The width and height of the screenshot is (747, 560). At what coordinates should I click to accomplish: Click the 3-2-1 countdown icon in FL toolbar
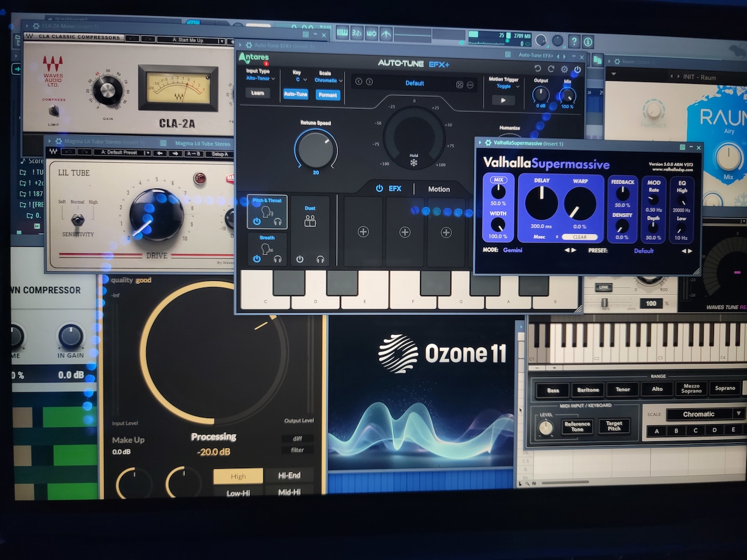(356, 33)
